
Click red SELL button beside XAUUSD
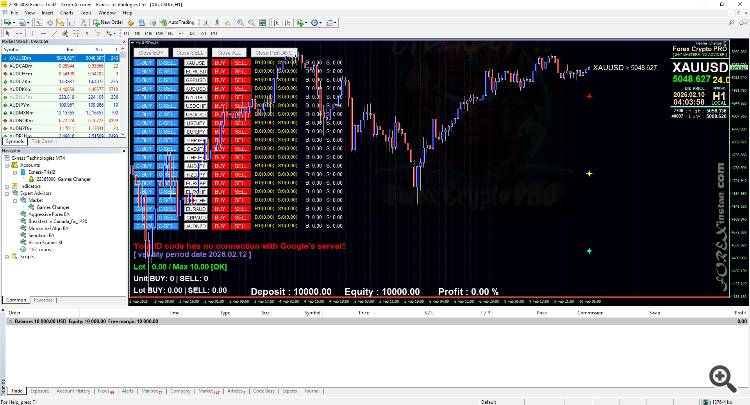(x=241, y=63)
